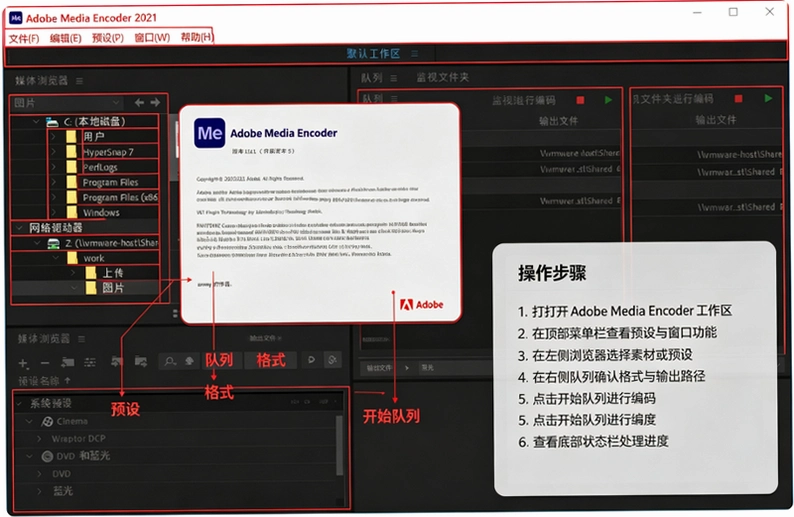Select the Z: vmware-host network drive
794x517 pixels.
coord(111,243)
